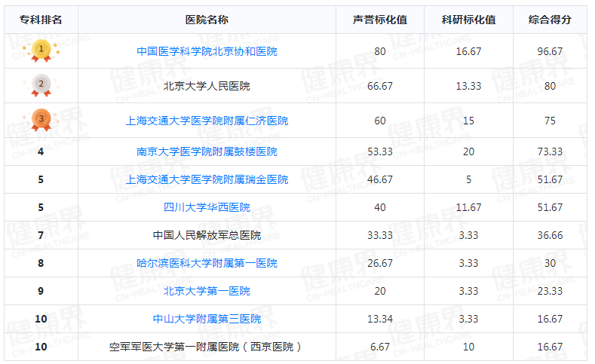Screen dimensions: 595x364
Task: Open 上海交通大学医学院附属瑞金医院 link
Action: click(207, 179)
